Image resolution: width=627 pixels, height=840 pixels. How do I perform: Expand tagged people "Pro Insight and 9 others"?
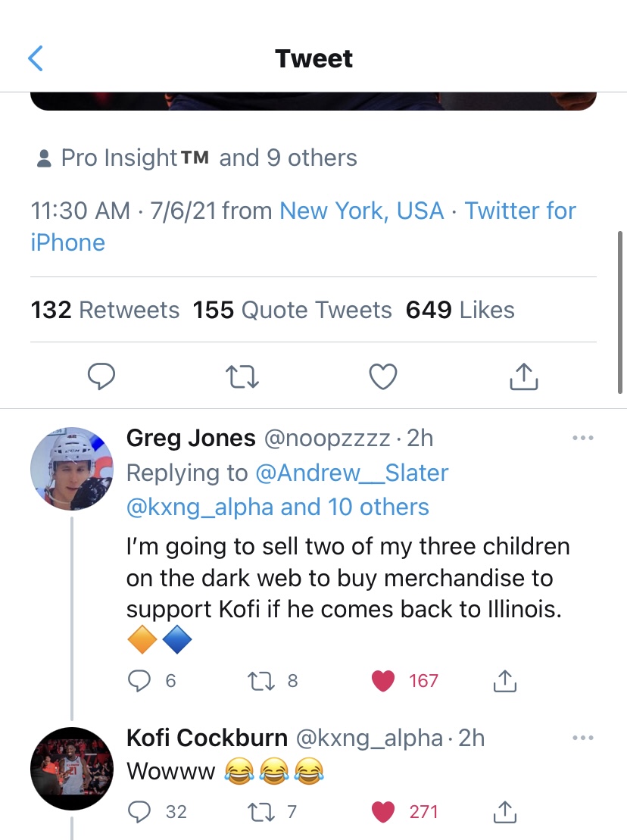197,158
